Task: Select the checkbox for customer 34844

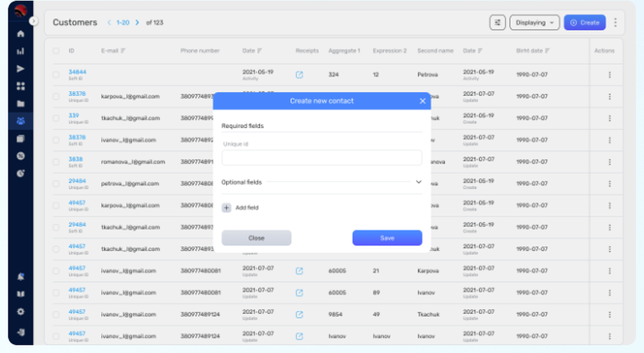Action: coord(56,75)
